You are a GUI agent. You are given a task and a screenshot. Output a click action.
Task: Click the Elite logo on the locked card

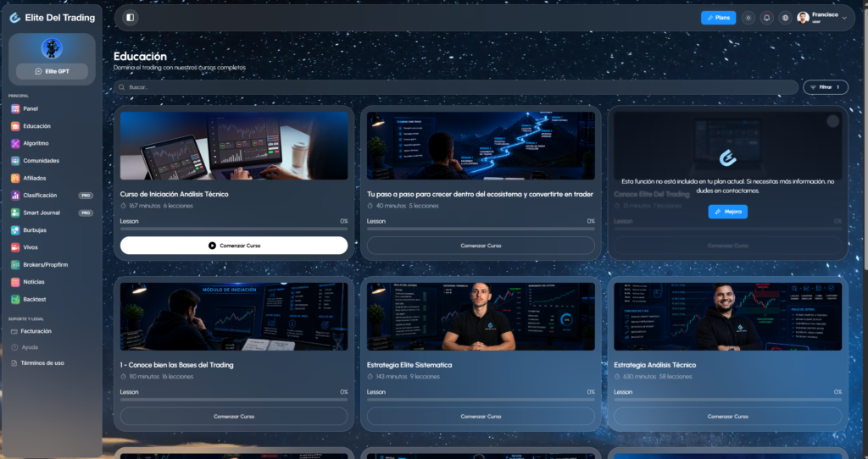click(727, 158)
